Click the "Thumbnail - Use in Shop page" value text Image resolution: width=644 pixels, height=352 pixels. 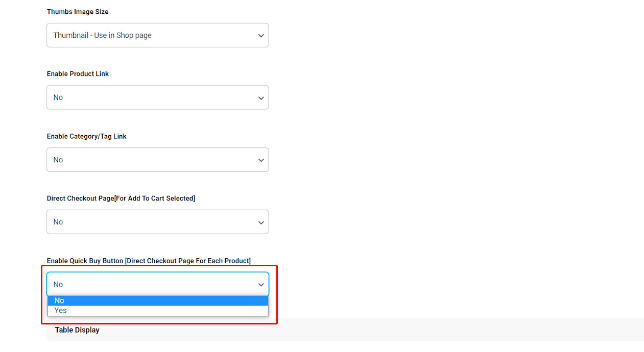pyautogui.click(x=102, y=35)
